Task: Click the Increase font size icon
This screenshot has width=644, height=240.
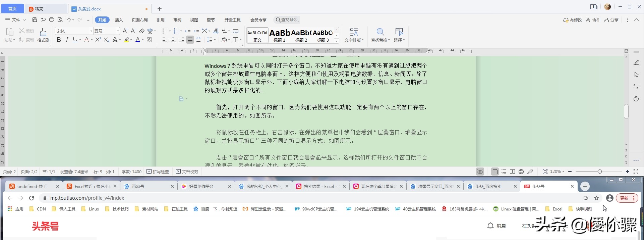Action: [x=125, y=31]
